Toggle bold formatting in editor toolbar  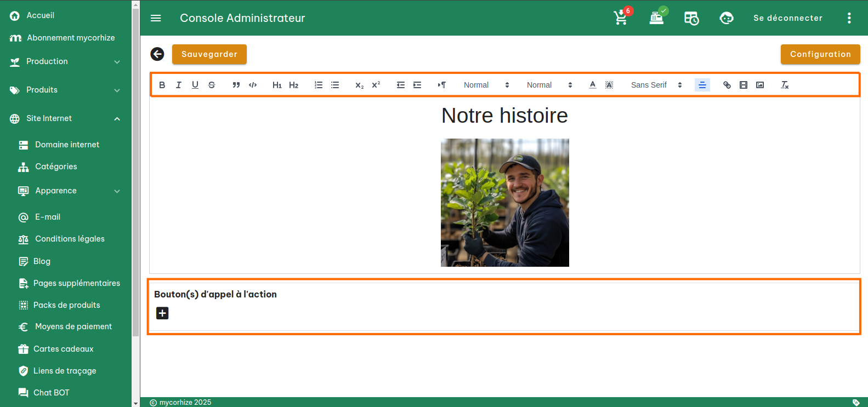[x=162, y=85]
